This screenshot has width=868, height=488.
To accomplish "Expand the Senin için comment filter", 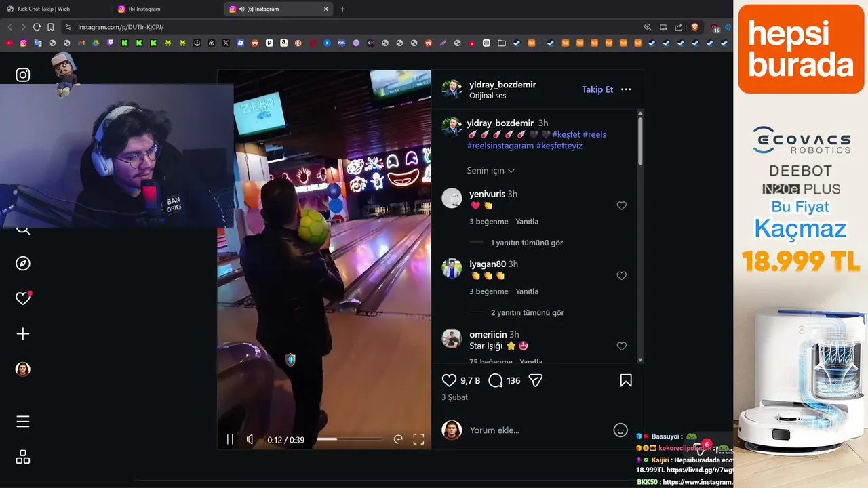I will click(x=491, y=171).
